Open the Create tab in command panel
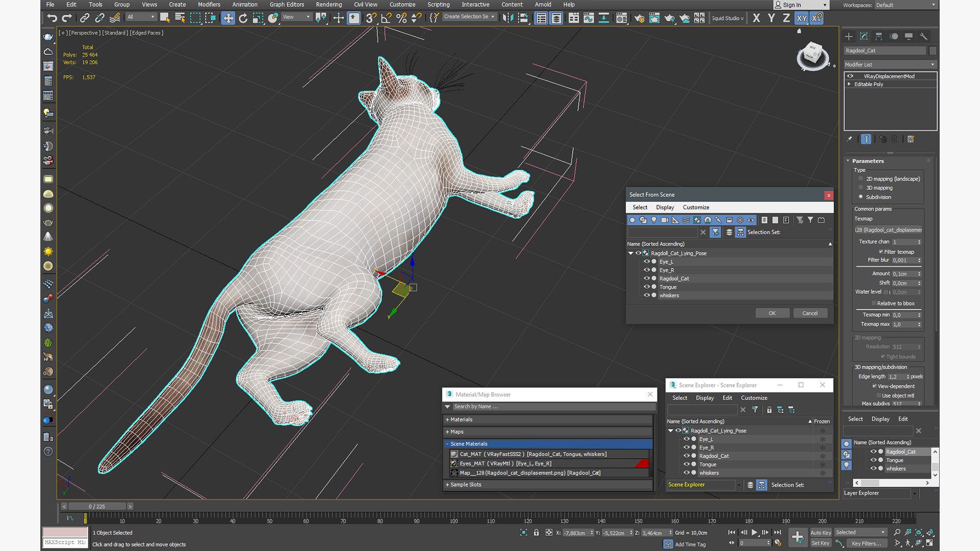This screenshot has height=551, width=980. point(849,36)
